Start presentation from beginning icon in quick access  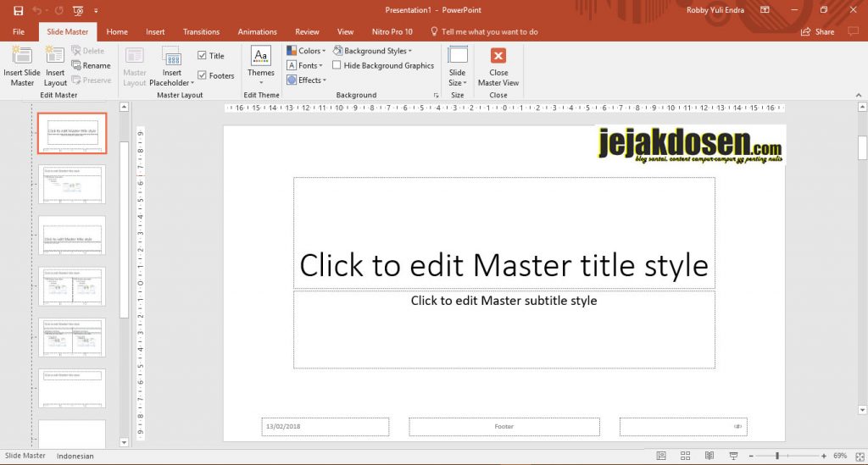78,10
